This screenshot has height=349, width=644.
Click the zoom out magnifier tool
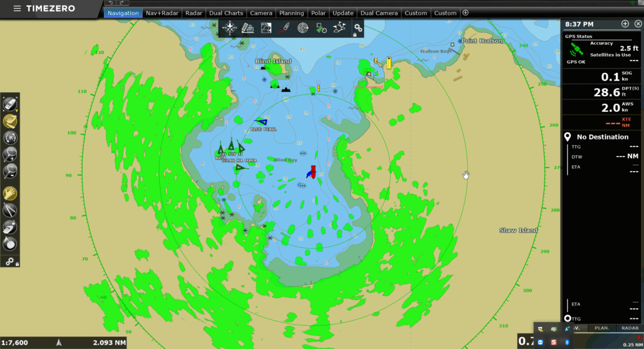coord(10,171)
